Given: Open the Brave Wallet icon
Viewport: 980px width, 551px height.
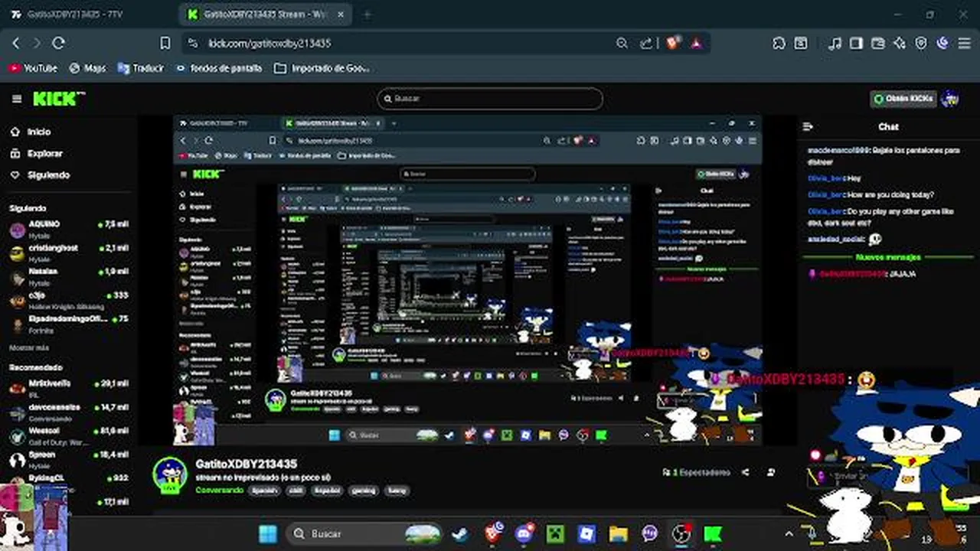Looking at the screenshot, I should click(x=878, y=44).
